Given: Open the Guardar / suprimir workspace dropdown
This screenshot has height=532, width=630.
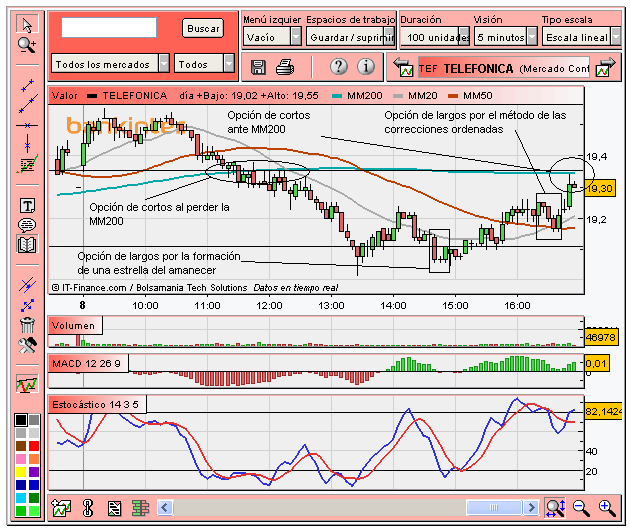Looking at the screenshot, I should pos(350,37).
